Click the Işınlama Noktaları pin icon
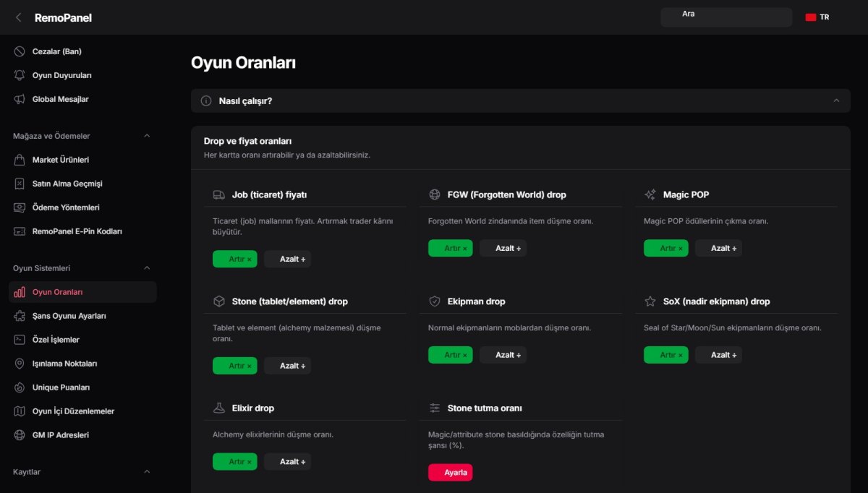The width and height of the screenshot is (868, 493). pos(20,364)
